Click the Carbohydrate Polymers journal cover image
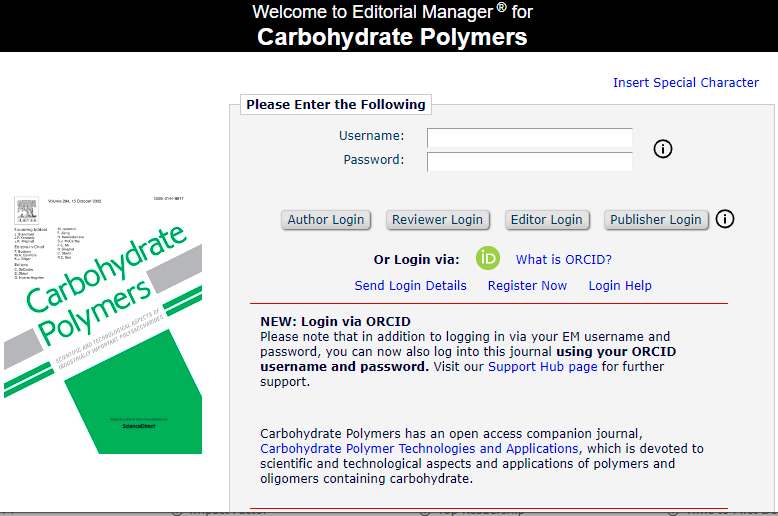The image size is (778, 516). [x=103, y=332]
